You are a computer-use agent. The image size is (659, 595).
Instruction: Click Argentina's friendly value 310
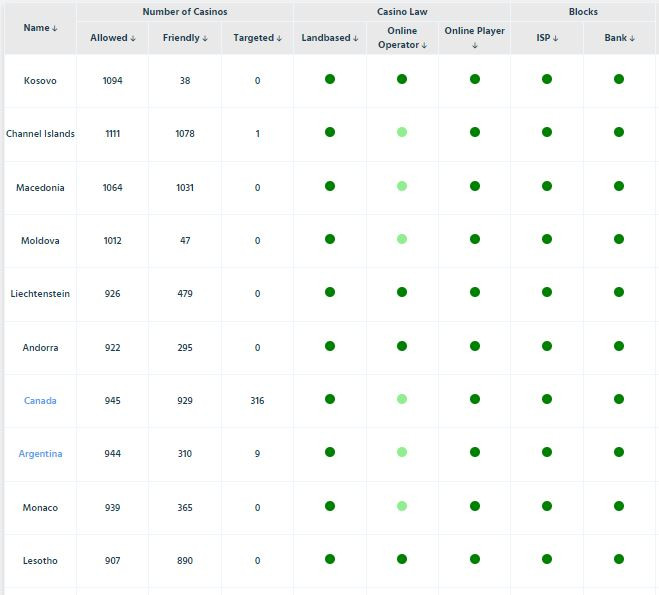[x=185, y=454]
